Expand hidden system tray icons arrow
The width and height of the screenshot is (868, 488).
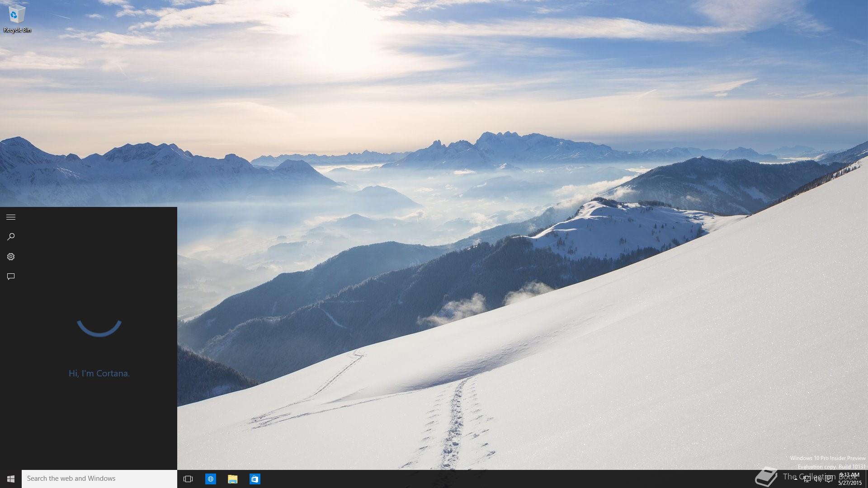(x=796, y=479)
